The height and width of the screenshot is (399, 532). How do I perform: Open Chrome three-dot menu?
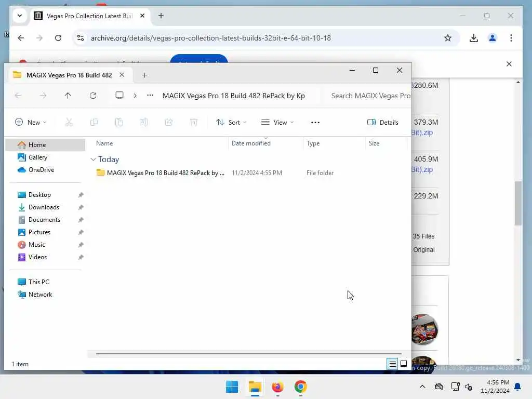[x=511, y=38]
